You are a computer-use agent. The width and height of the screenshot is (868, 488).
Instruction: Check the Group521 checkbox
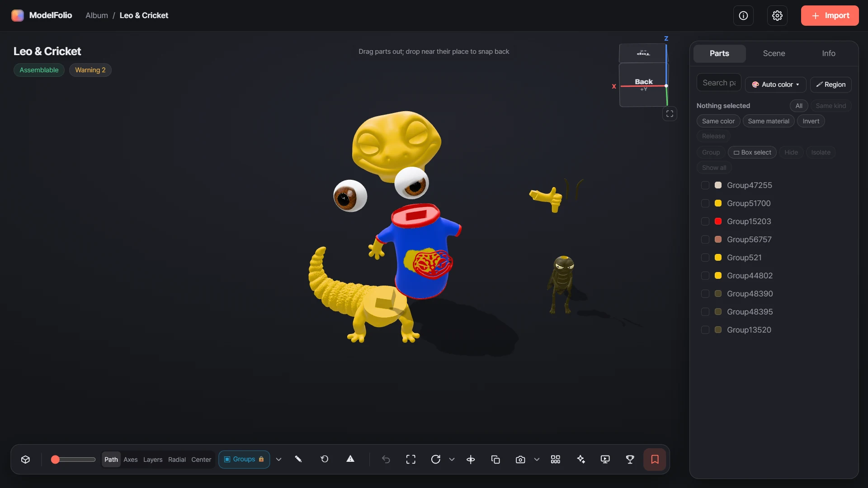pos(705,258)
